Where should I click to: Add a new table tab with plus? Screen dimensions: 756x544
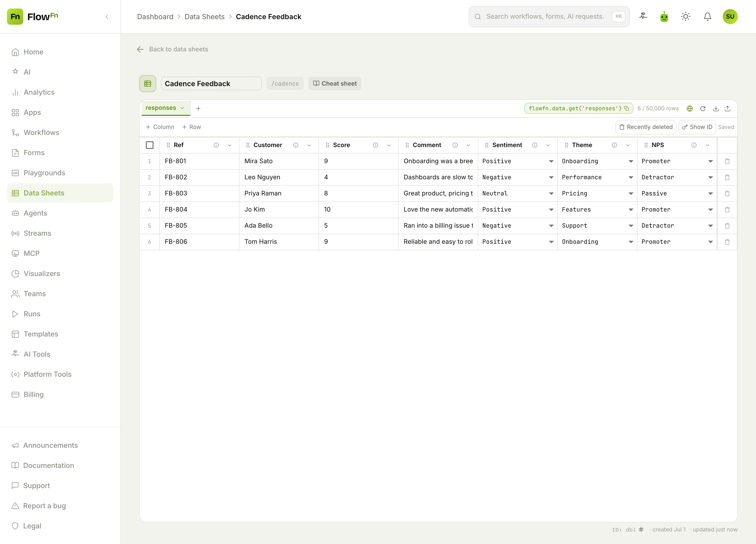click(x=198, y=109)
